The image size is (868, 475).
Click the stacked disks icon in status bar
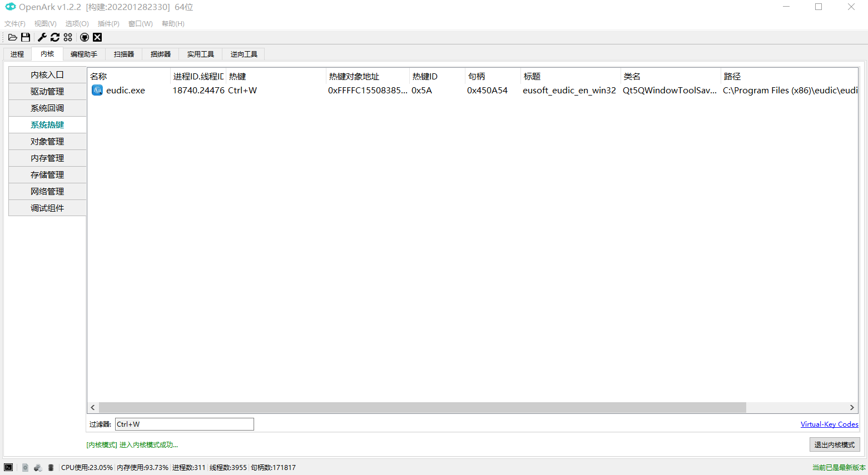pos(51,467)
